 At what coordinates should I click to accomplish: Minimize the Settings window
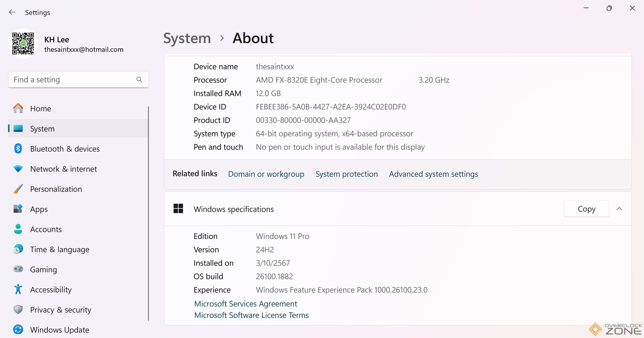586,8
